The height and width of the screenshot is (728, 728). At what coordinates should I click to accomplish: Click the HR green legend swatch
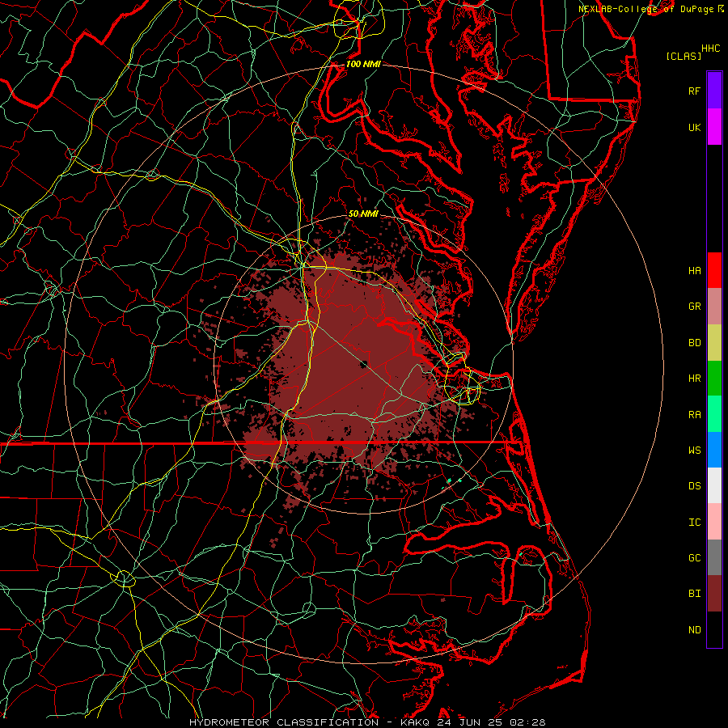tap(714, 378)
